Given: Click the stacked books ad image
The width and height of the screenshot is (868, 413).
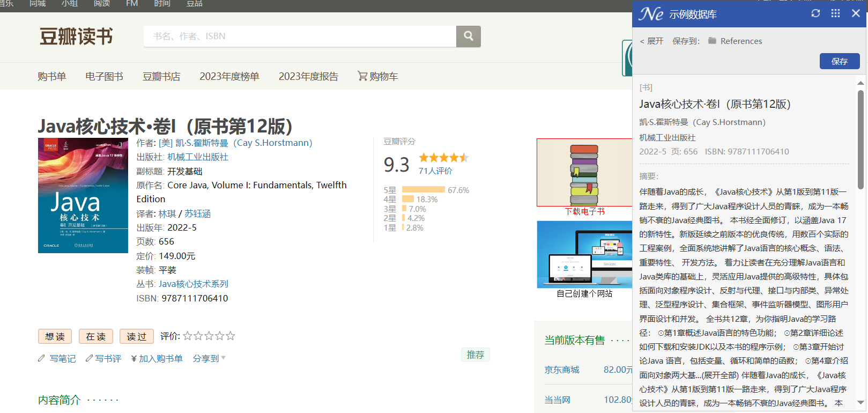Looking at the screenshot, I should pyautogui.click(x=584, y=172).
